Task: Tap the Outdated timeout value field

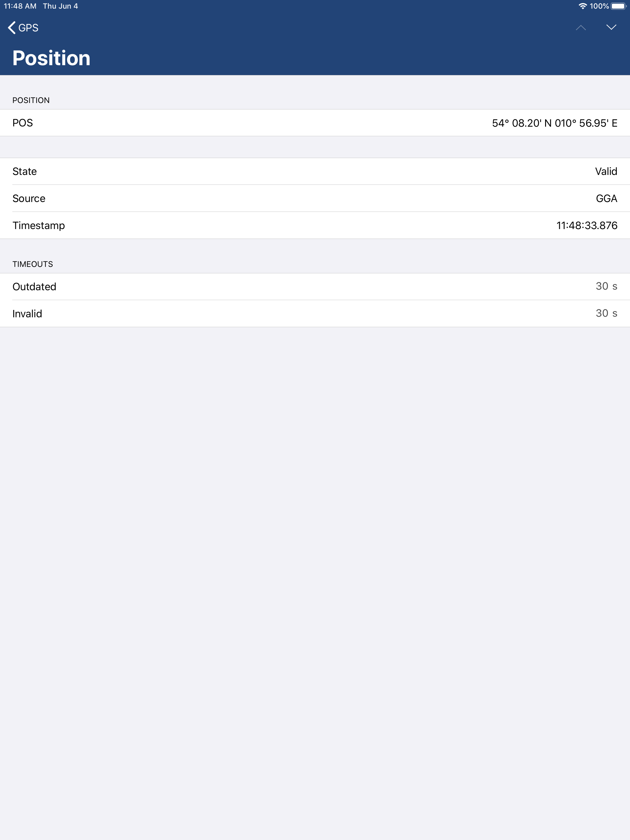Action: tap(606, 286)
